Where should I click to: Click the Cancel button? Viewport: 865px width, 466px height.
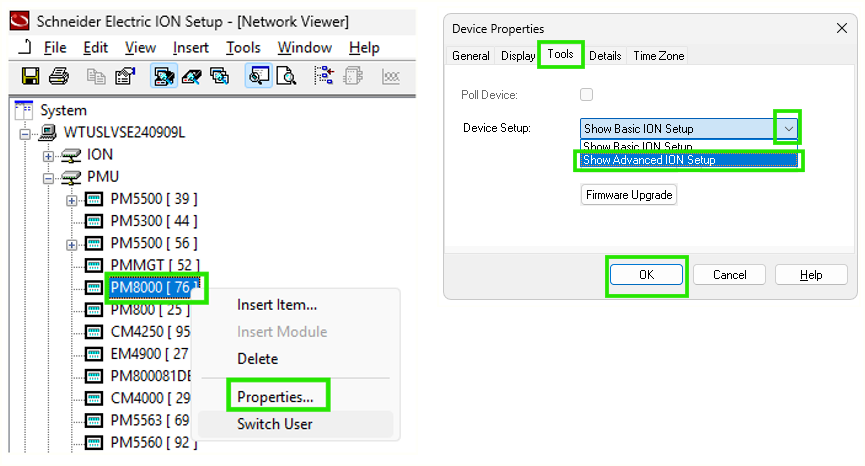729,275
